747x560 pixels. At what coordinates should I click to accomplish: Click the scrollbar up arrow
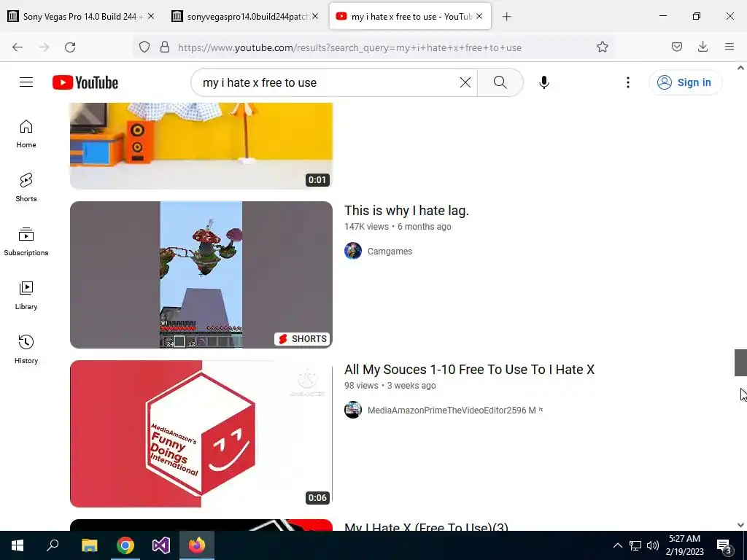pyautogui.click(x=740, y=68)
